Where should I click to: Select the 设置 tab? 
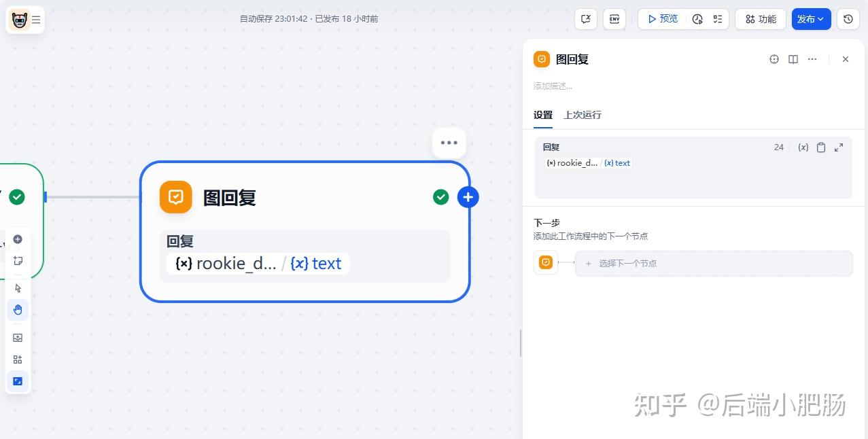pos(542,115)
